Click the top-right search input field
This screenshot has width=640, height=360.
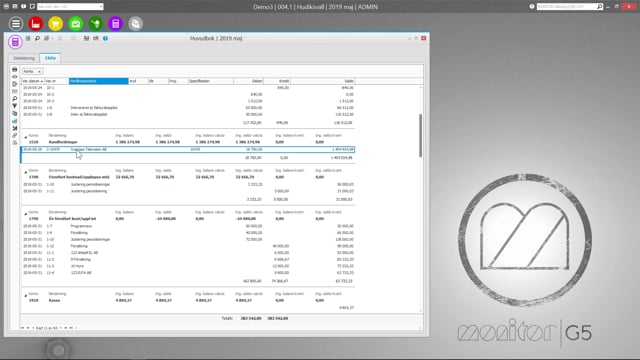[x=567, y=7]
